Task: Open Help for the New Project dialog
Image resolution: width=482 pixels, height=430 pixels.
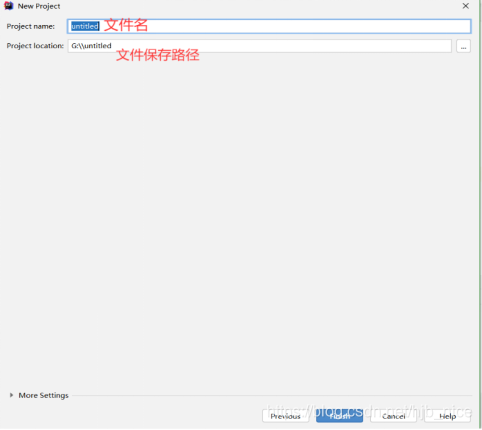Action: click(447, 416)
